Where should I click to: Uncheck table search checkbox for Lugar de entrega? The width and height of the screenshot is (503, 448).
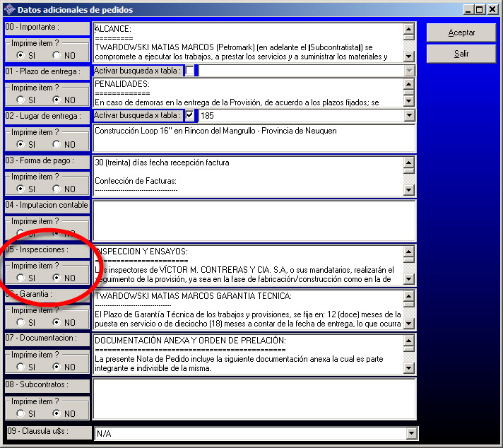(190, 115)
